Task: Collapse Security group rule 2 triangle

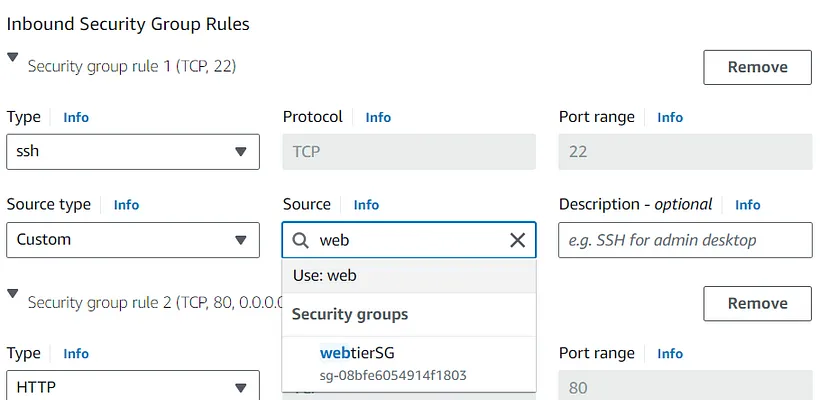Action: pos(13,294)
